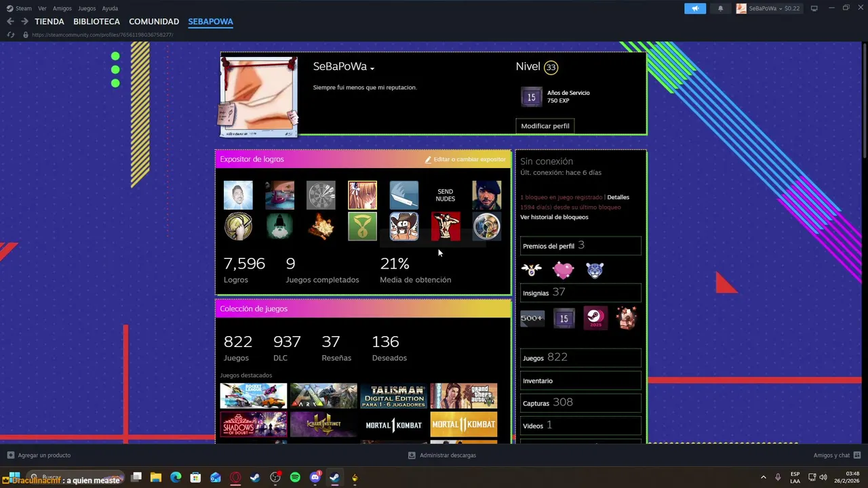This screenshot has width=868, height=488.
Task: Open the red muscular figure achievement
Action: pos(446,226)
